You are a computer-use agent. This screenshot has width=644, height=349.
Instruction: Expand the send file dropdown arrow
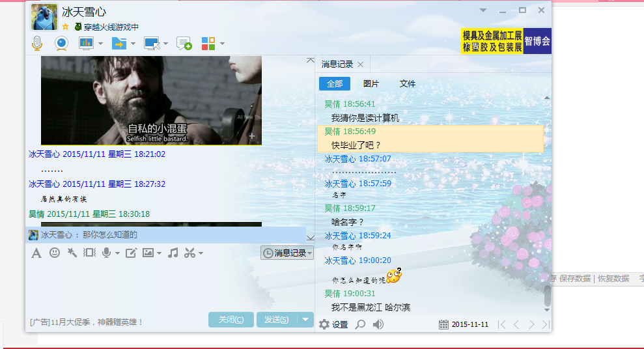click(x=133, y=44)
